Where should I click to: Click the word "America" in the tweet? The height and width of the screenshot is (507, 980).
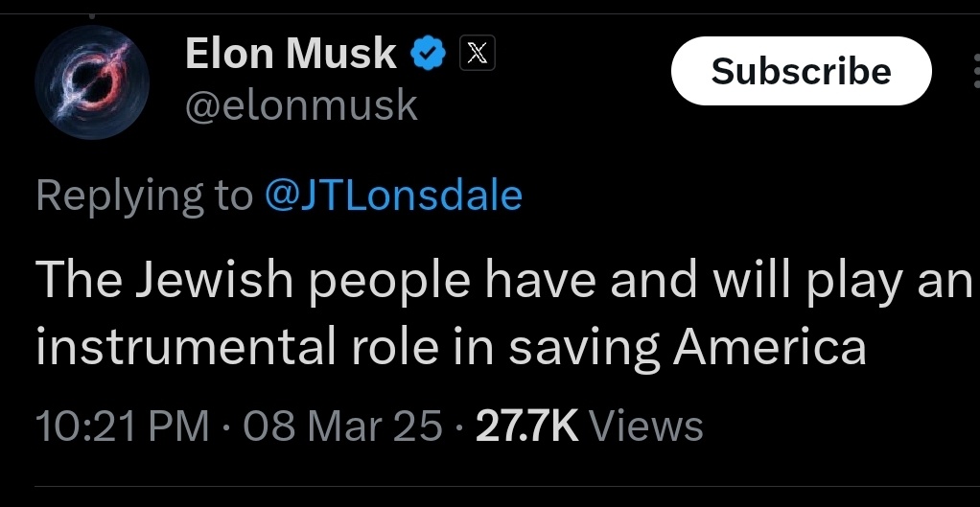(769, 347)
